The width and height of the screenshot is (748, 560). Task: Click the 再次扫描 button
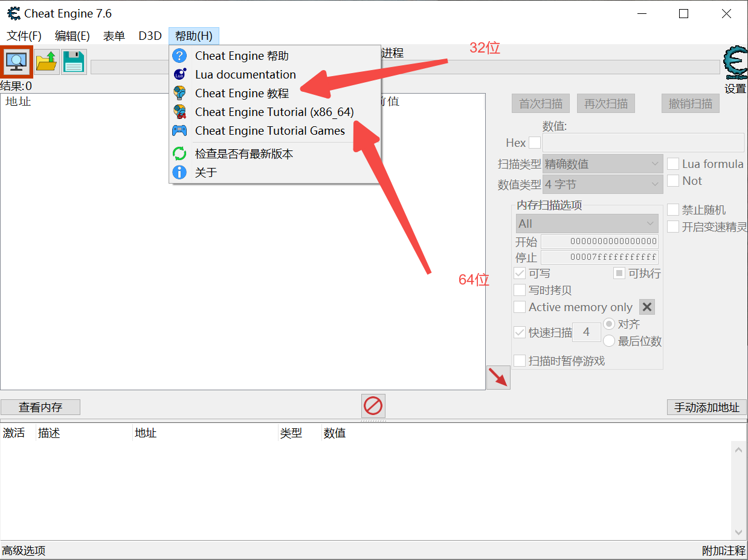click(x=606, y=103)
